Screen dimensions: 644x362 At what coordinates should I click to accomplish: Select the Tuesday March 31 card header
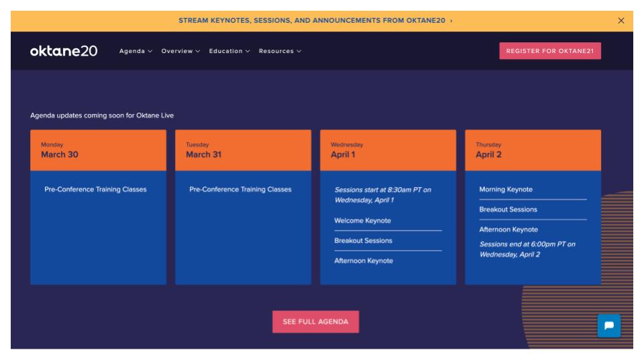click(x=243, y=150)
